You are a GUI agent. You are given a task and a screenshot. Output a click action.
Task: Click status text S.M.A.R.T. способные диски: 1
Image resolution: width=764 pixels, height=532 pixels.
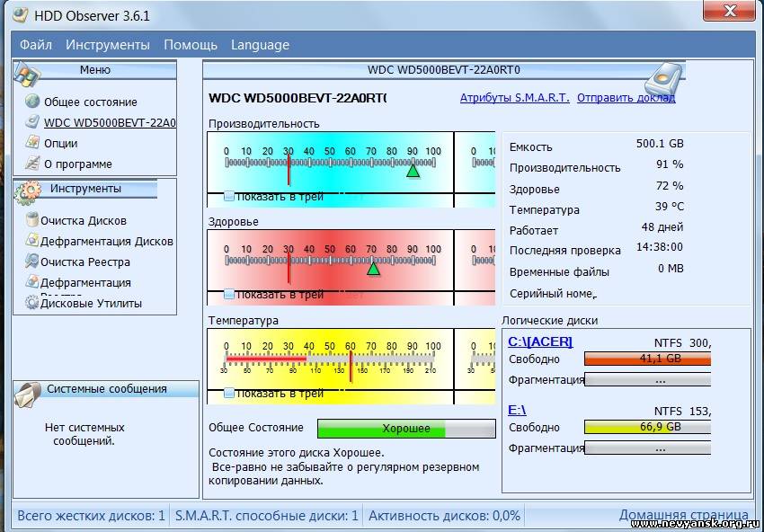[x=267, y=516]
